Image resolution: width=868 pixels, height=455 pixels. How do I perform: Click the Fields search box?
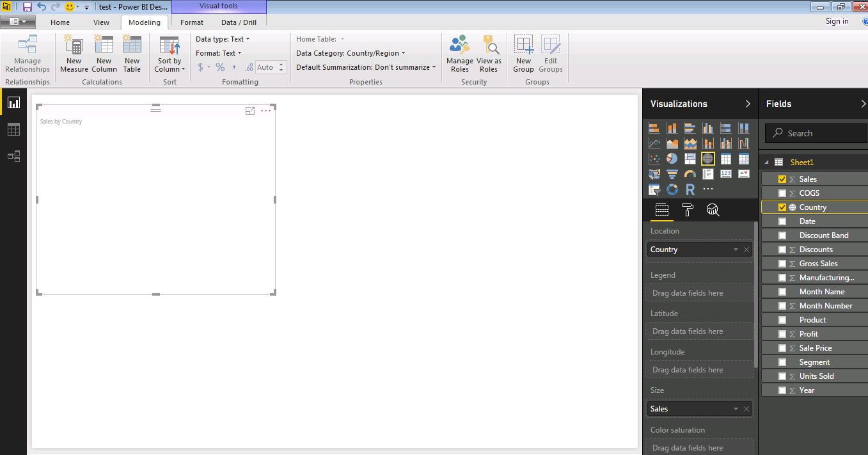tap(816, 133)
